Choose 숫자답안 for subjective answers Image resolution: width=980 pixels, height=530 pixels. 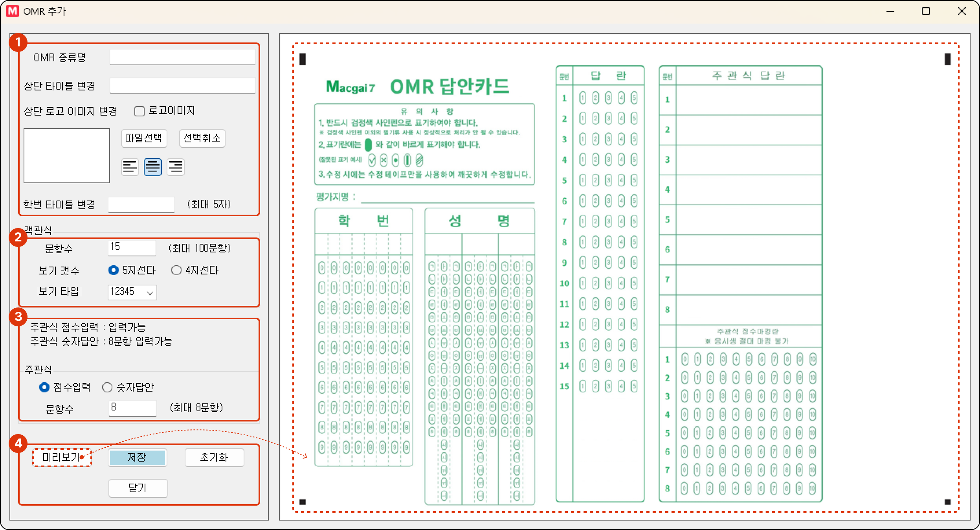point(107,387)
